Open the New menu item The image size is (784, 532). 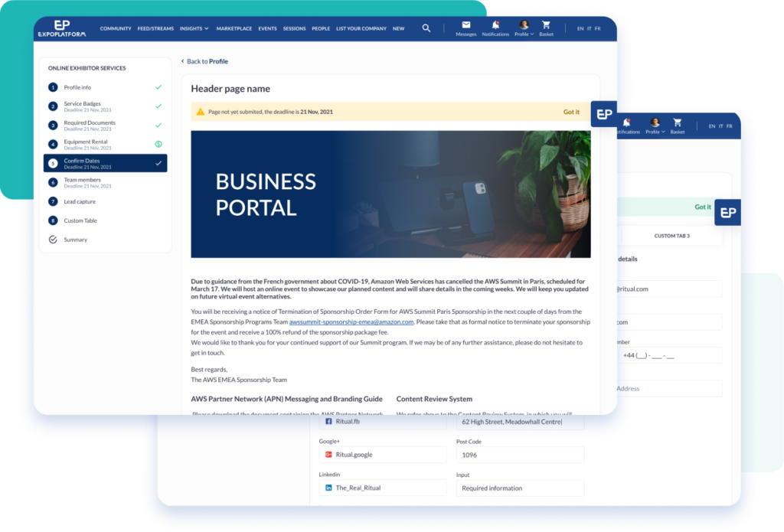click(398, 28)
